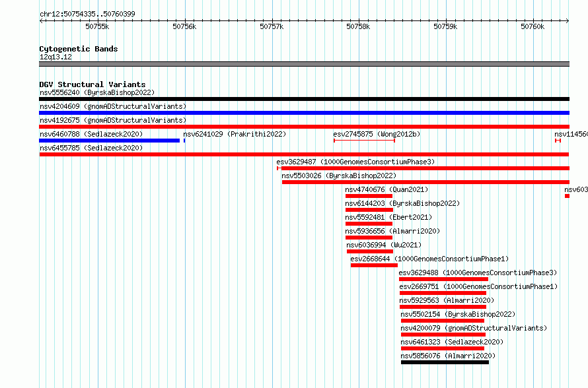Open the nsv6241029 (Prakrithi2022) label
This screenshot has height=388, width=588.
point(235,134)
